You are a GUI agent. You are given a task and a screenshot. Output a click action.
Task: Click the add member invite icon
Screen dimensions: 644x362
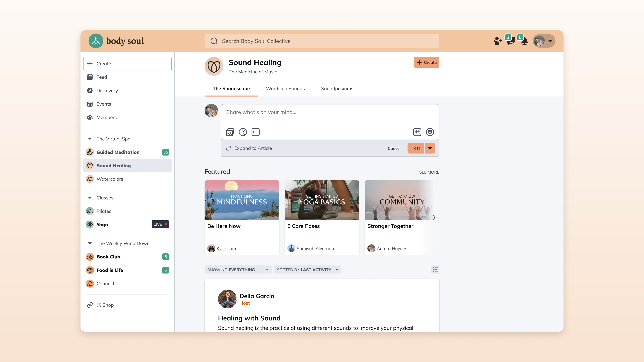(497, 41)
